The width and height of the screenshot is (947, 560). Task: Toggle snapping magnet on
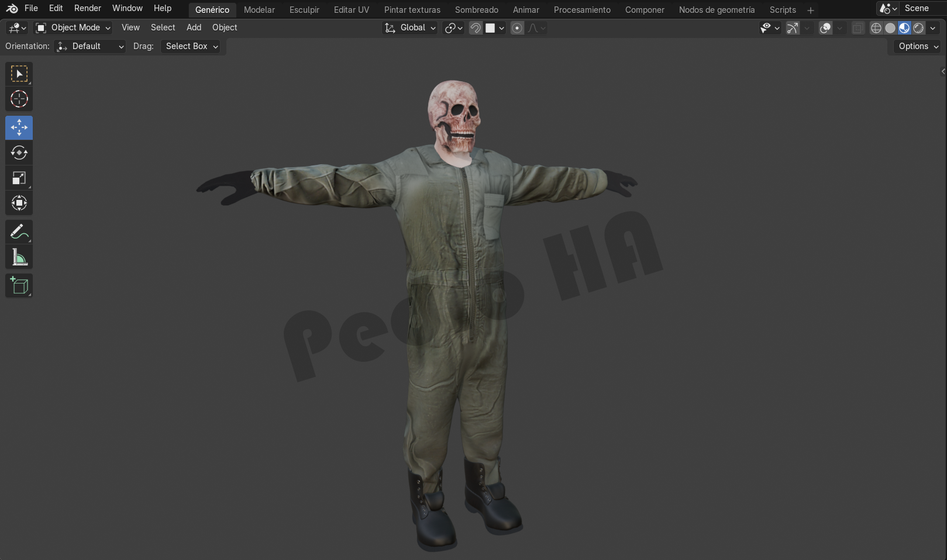coord(476,28)
